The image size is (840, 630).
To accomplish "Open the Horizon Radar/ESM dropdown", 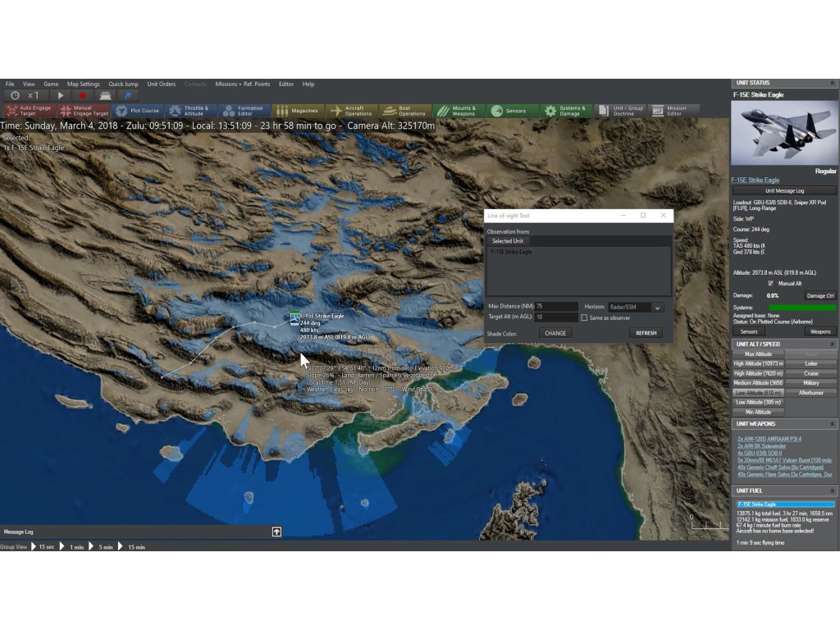I will click(657, 307).
